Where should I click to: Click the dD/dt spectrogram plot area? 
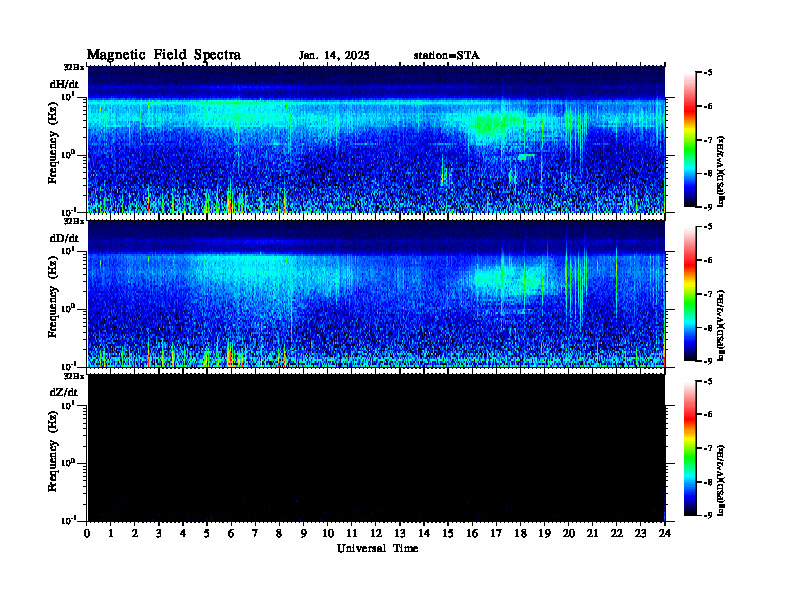376,294
